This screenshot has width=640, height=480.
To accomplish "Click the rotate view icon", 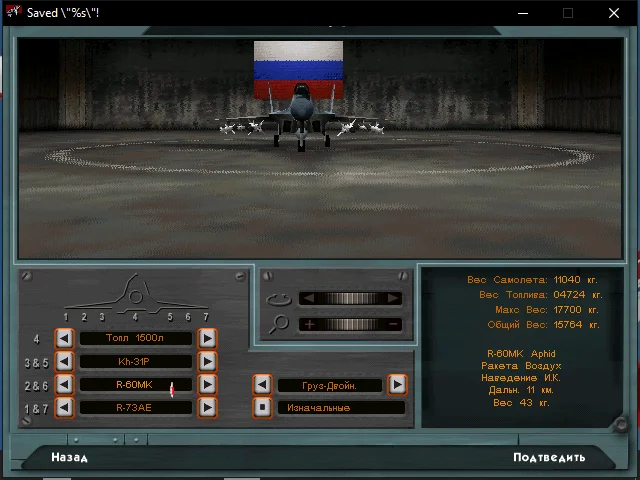I will click(279, 300).
